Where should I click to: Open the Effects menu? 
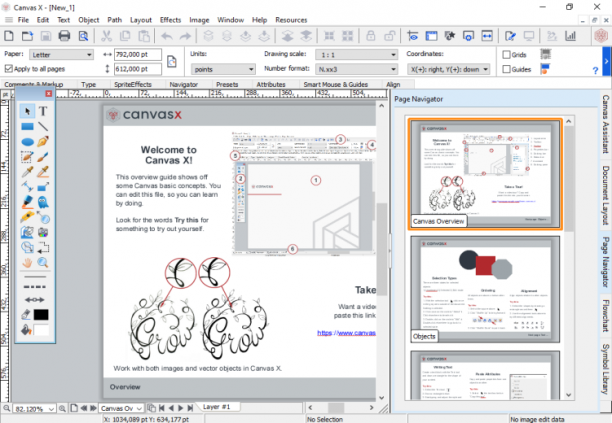(x=170, y=20)
